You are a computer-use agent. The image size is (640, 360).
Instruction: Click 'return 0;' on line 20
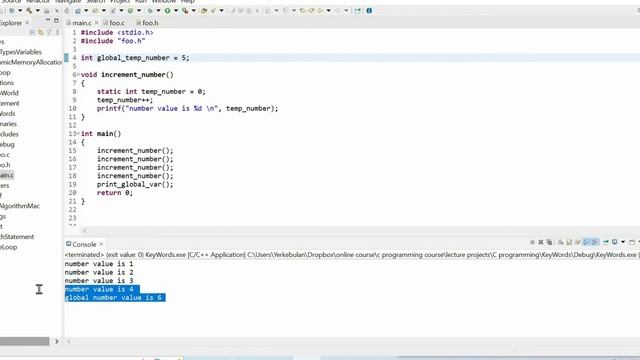point(115,193)
